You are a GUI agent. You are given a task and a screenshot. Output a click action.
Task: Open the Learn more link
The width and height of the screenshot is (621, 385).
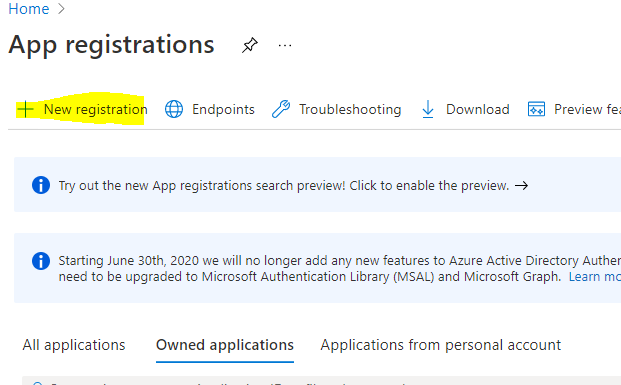click(595, 277)
